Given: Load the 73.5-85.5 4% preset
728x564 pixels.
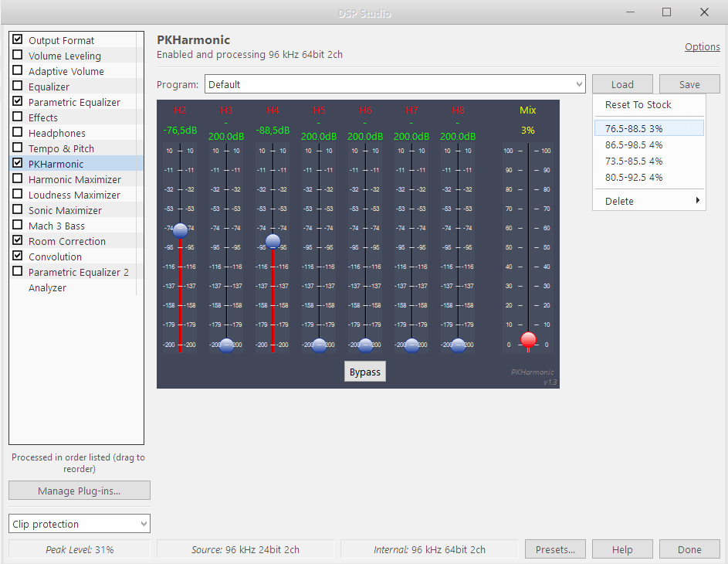Looking at the screenshot, I should 649,161.
